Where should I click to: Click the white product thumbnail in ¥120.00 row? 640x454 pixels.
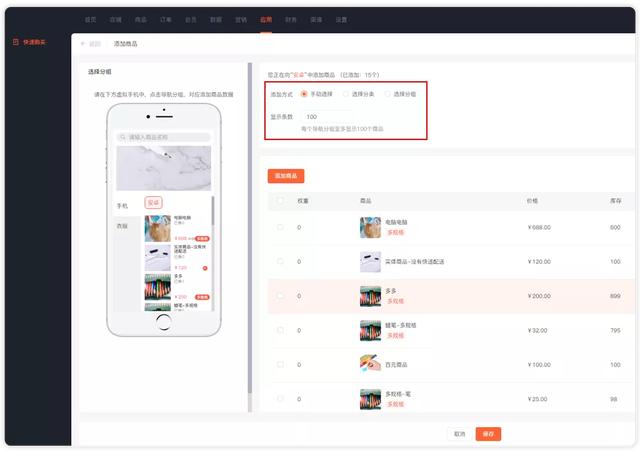(x=370, y=262)
